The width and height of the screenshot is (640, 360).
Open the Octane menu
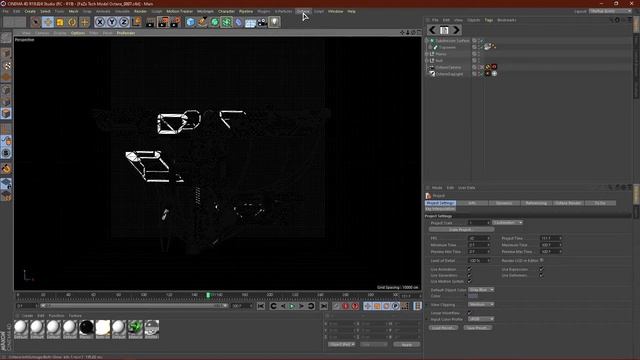303,11
